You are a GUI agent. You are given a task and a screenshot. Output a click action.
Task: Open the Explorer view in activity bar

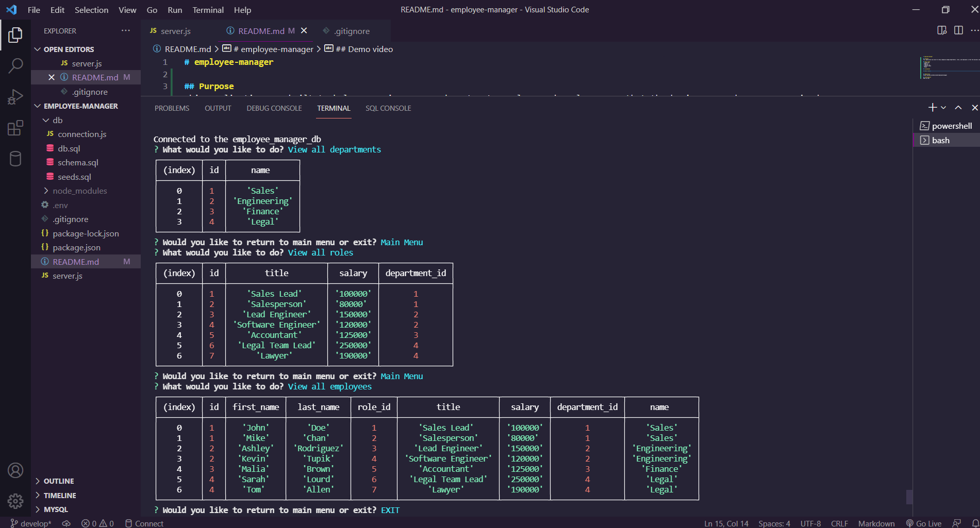(15, 35)
